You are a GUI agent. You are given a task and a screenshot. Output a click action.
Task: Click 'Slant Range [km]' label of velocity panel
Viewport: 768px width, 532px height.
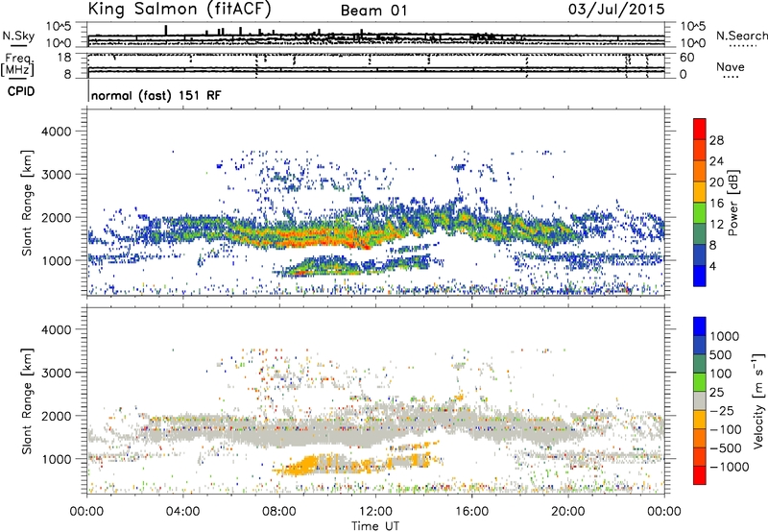[x=27, y=400]
